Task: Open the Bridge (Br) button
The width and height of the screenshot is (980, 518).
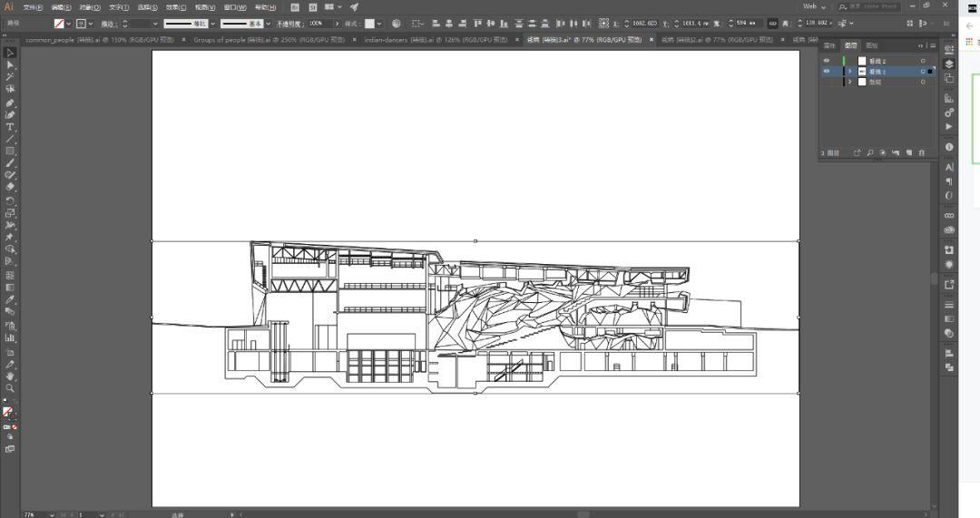Action: [295, 7]
